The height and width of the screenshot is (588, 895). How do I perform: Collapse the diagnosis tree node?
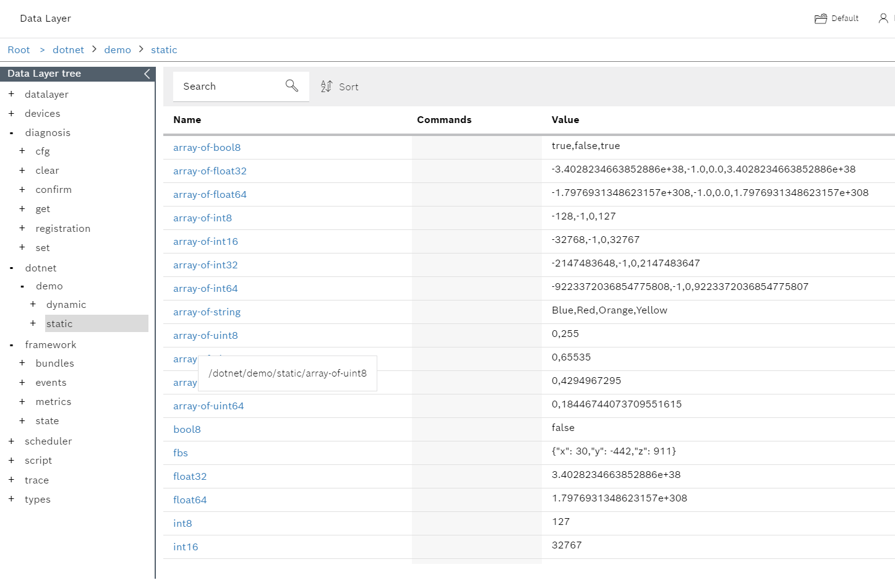click(x=11, y=132)
